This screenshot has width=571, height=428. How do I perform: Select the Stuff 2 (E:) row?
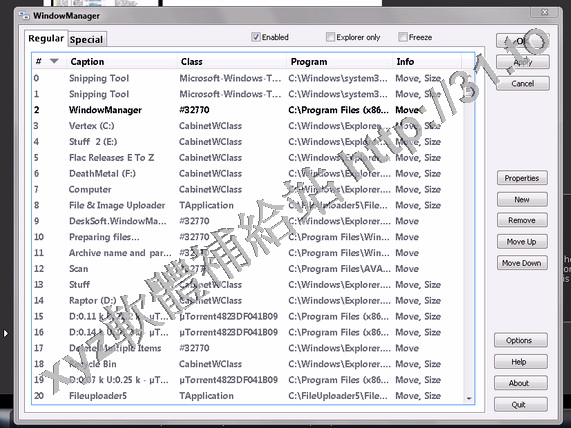click(248, 142)
